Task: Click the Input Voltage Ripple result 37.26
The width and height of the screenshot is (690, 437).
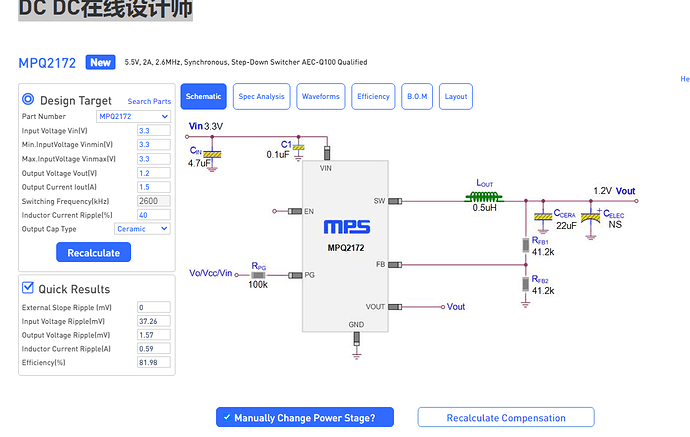Action: tap(154, 321)
